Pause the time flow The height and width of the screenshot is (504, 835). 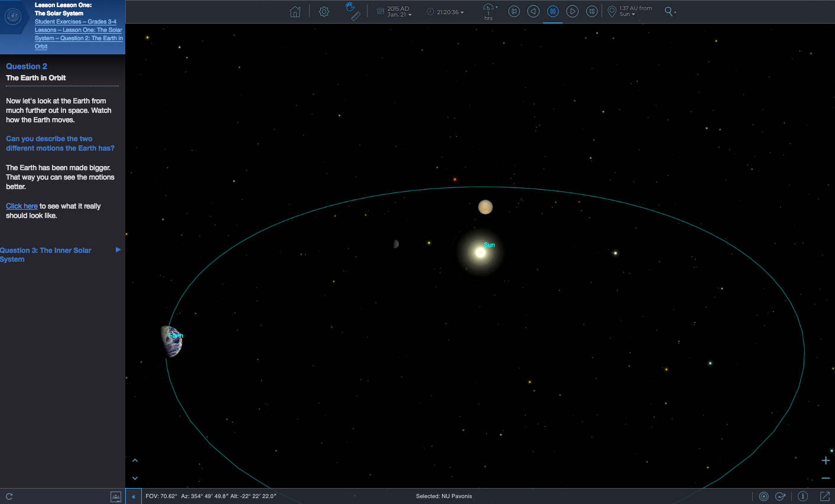click(553, 12)
